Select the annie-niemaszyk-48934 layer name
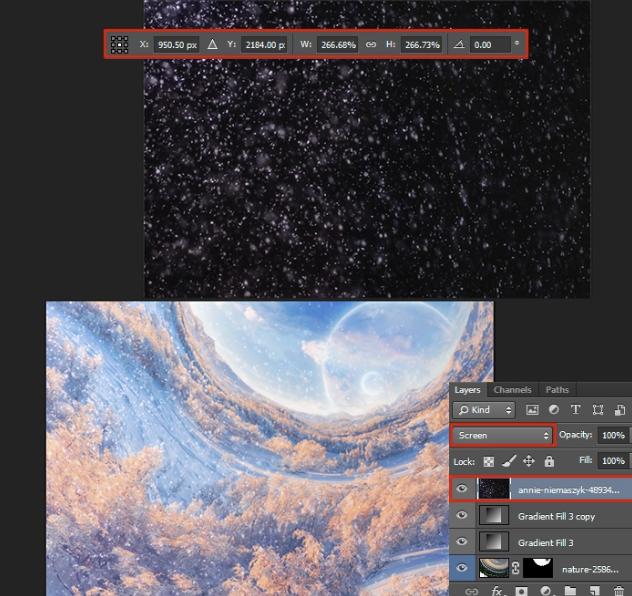 pyautogui.click(x=569, y=490)
